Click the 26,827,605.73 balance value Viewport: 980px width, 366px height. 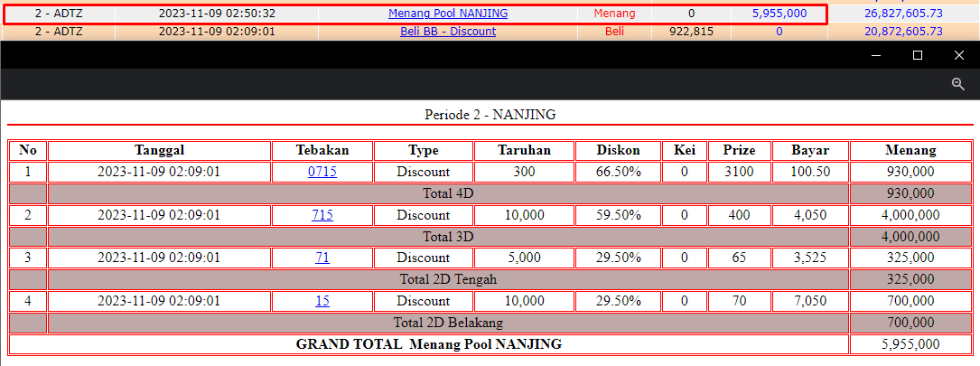point(904,14)
